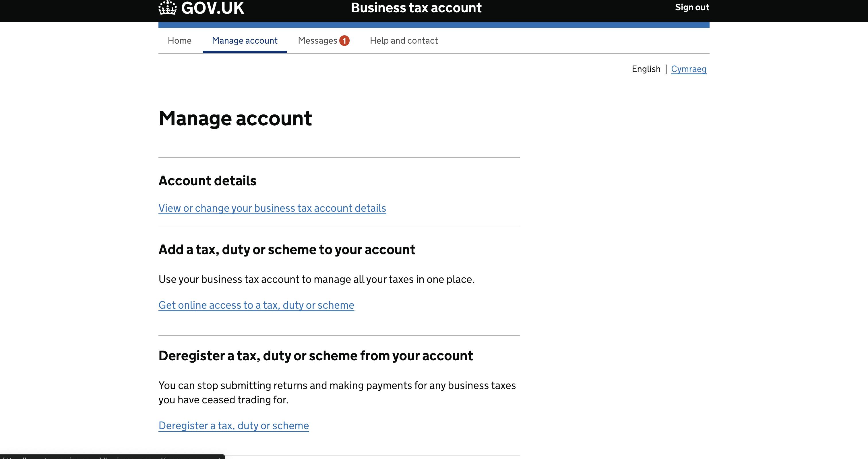The height and width of the screenshot is (459, 868).
Task: Switch language to Cymraeg
Action: [x=688, y=69]
